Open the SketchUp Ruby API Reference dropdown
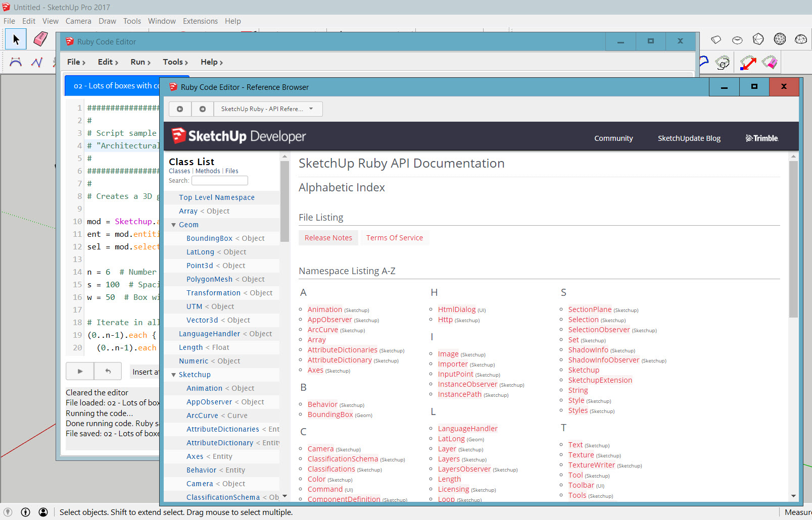 268,109
